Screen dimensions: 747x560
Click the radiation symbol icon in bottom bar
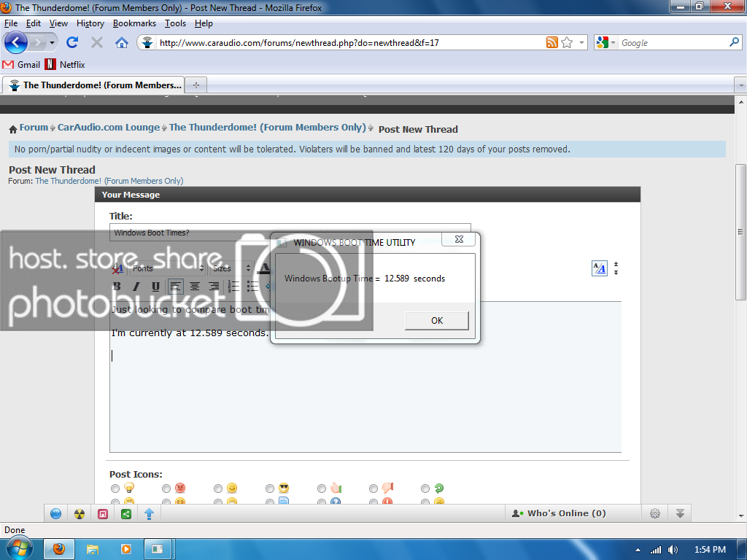click(x=79, y=513)
